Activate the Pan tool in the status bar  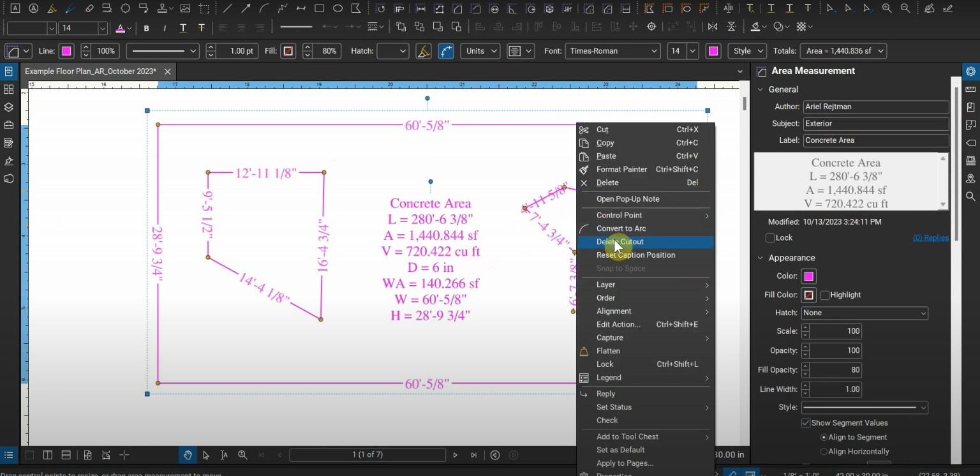point(187,455)
